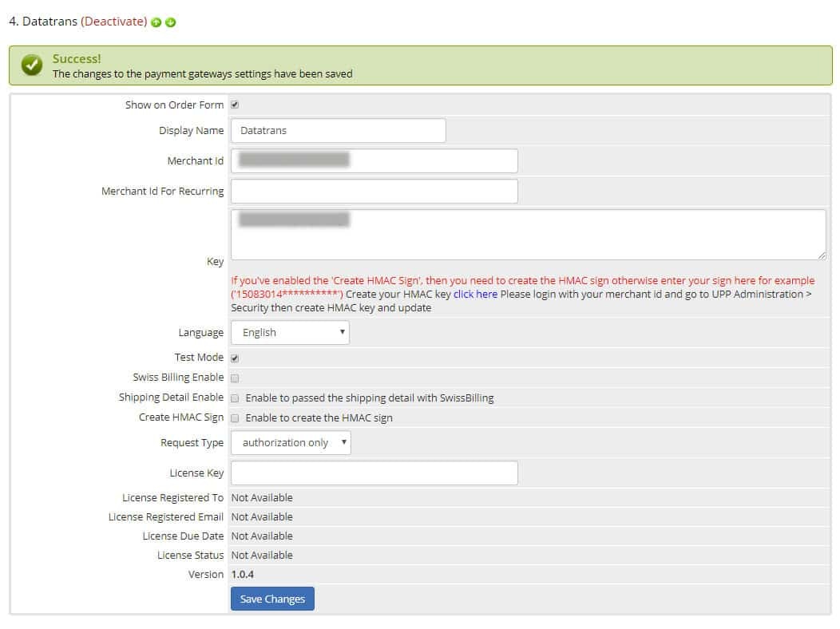
Task: Click the green Success checkmark icon
Action: tap(32, 65)
